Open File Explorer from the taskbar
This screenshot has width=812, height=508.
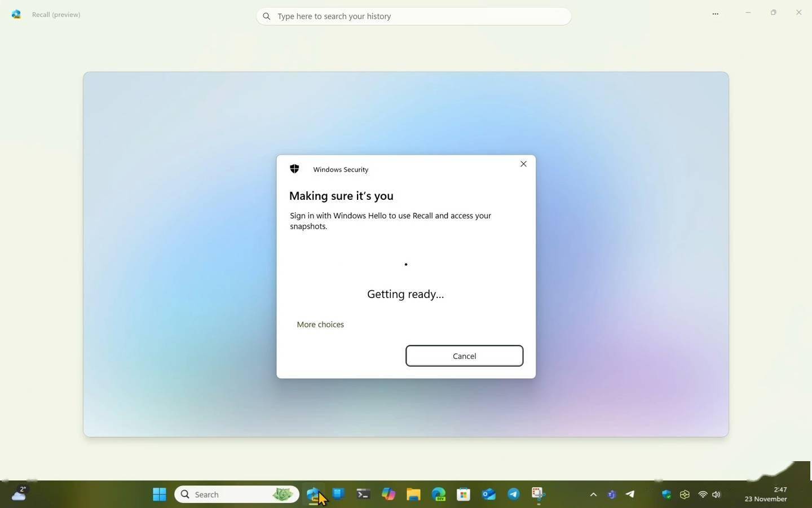(x=413, y=494)
